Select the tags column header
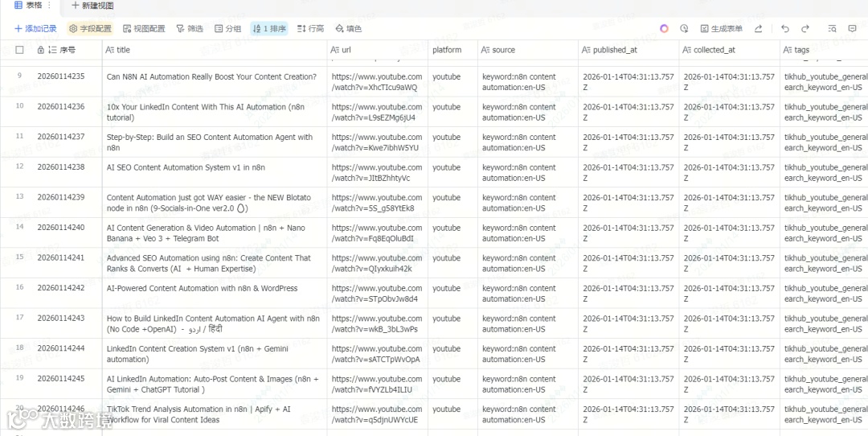 tap(825, 50)
